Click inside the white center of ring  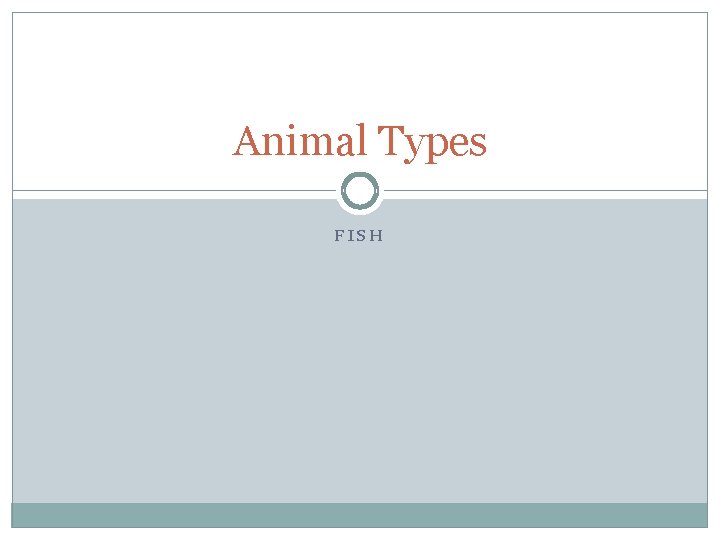tap(360, 191)
